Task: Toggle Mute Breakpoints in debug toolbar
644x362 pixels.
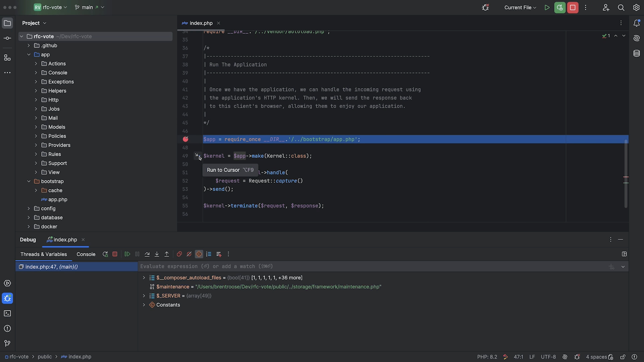Action: [x=189, y=254]
